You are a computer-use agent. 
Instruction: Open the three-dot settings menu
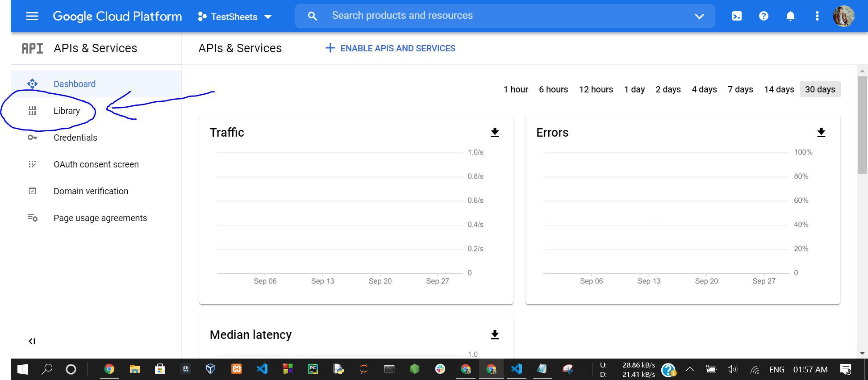(817, 17)
